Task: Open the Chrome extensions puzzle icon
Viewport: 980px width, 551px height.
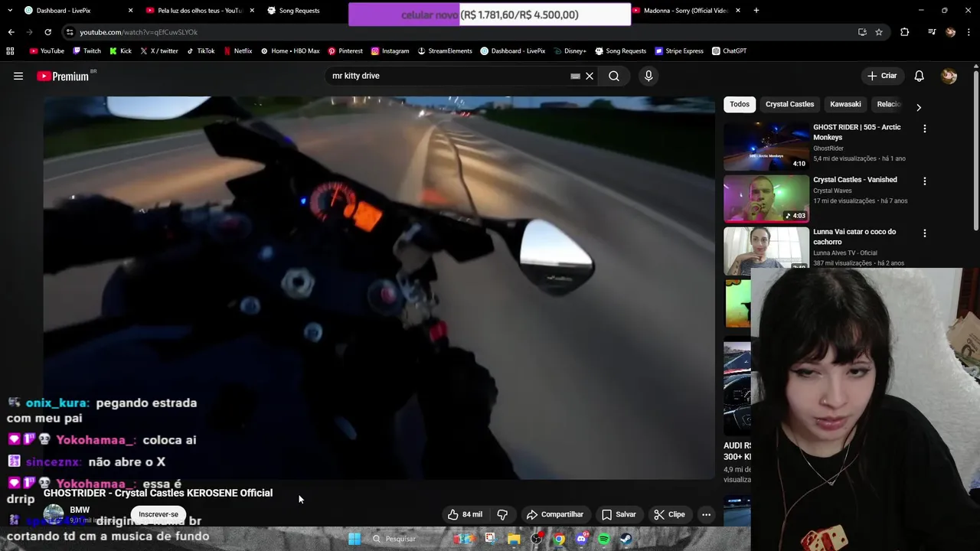Action: [904, 32]
